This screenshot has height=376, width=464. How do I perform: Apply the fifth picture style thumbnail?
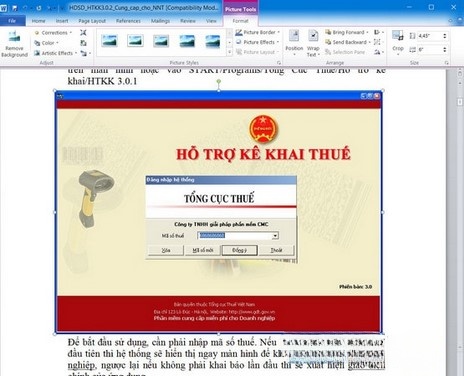click(x=213, y=41)
